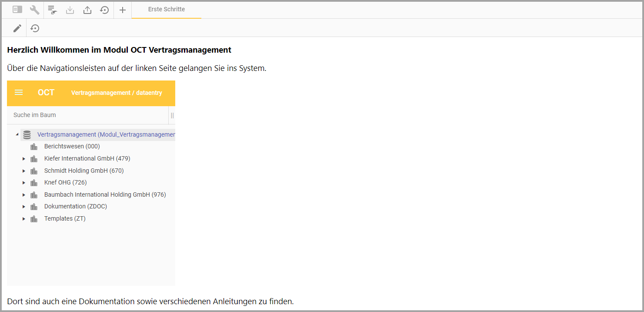This screenshot has width=644, height=312.
Task: Open the hamburger menu in OCT header
Action: click(19, 93)
